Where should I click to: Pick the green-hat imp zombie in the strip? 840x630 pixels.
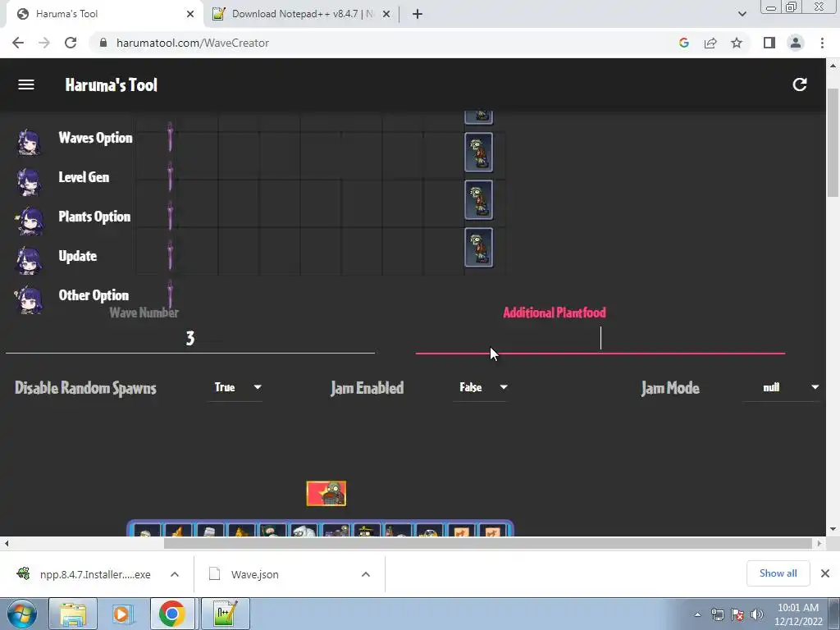tap(272, 531)
